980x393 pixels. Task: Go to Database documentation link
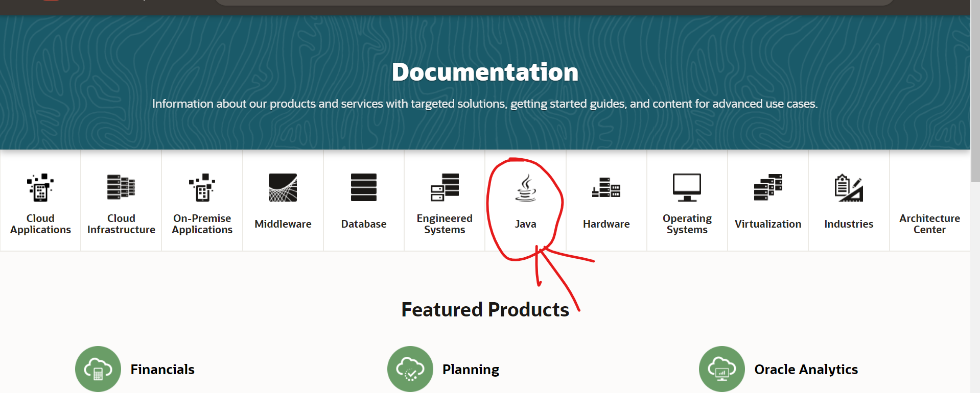[364, 224]
